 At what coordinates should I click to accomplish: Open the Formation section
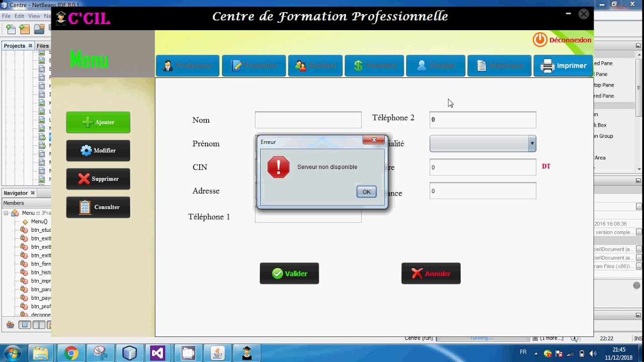point(254,66)
